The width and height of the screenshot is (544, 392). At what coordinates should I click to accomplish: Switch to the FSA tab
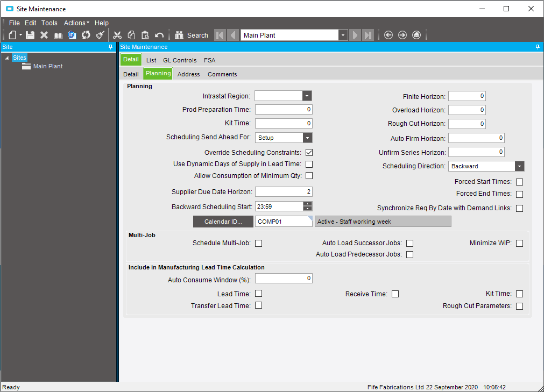209,60
